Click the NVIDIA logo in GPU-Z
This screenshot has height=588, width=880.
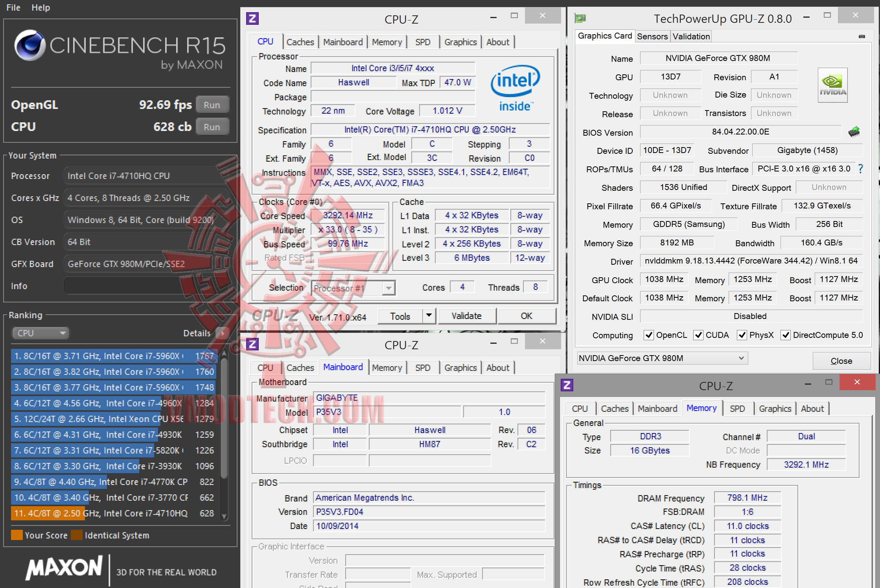coord(832,85)
